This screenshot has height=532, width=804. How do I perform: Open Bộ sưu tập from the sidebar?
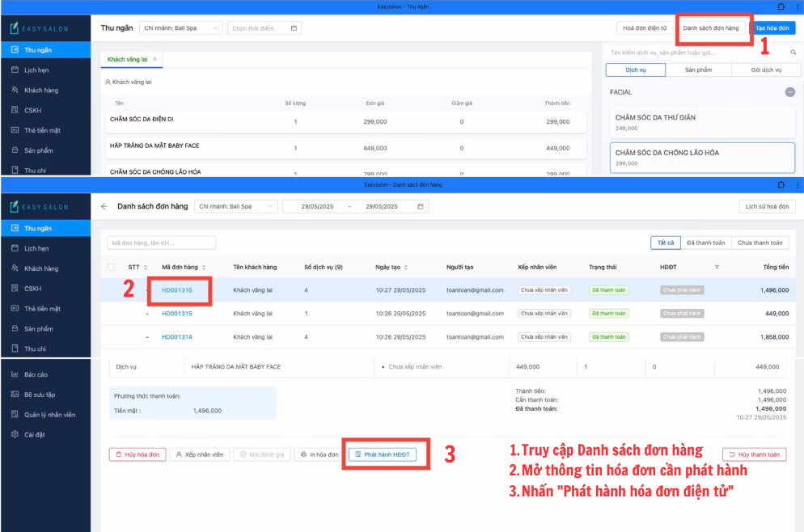click(x=15, y=395)
